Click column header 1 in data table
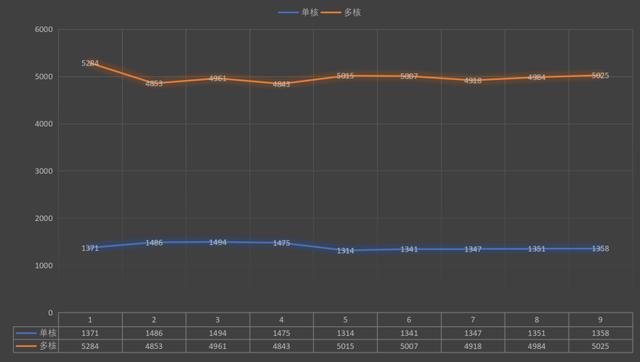The image size is (640, 362). point(90,320)
